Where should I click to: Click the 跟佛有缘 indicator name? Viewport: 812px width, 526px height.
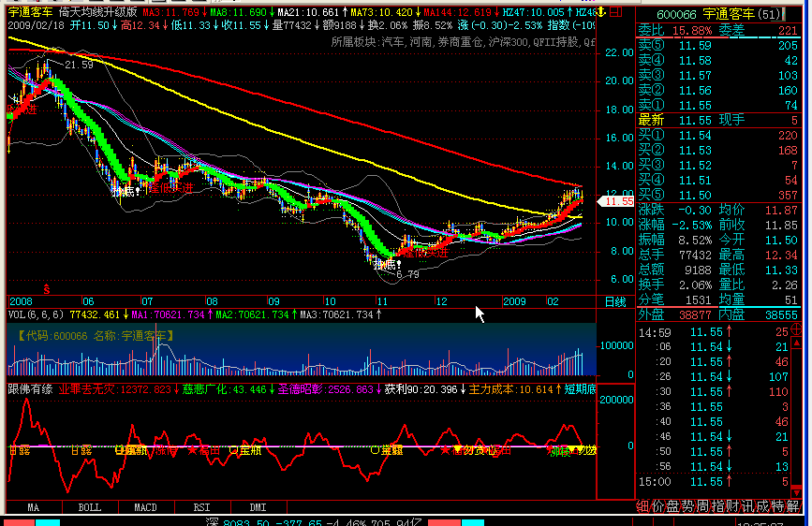click(30, 389)
